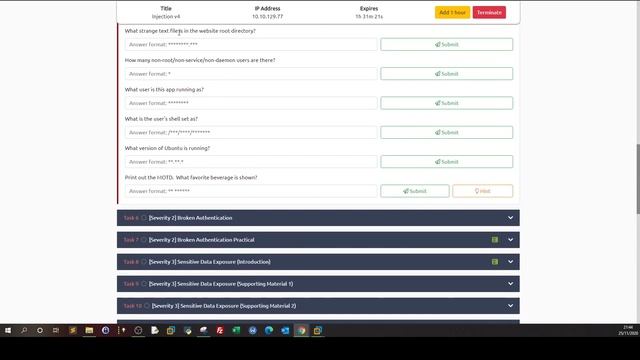Screen dimensions: 640x360
Task: Open the Windows Start menu
Action: pos(8,331)
